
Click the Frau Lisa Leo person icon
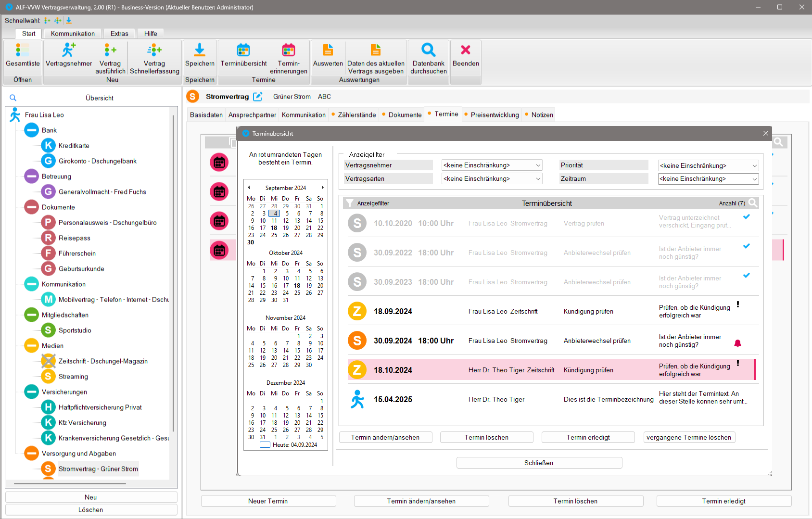pyautogui.click(x=15, y=114)
